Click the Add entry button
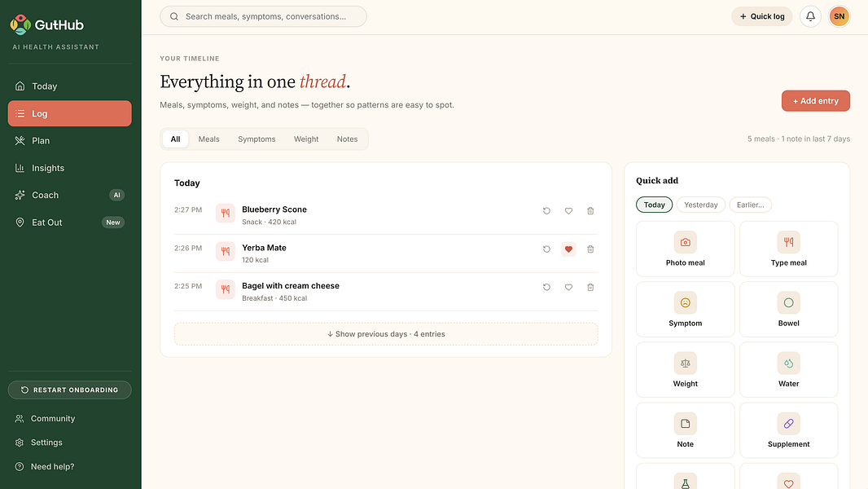The image size is (868, 489). tap(815, 101)
